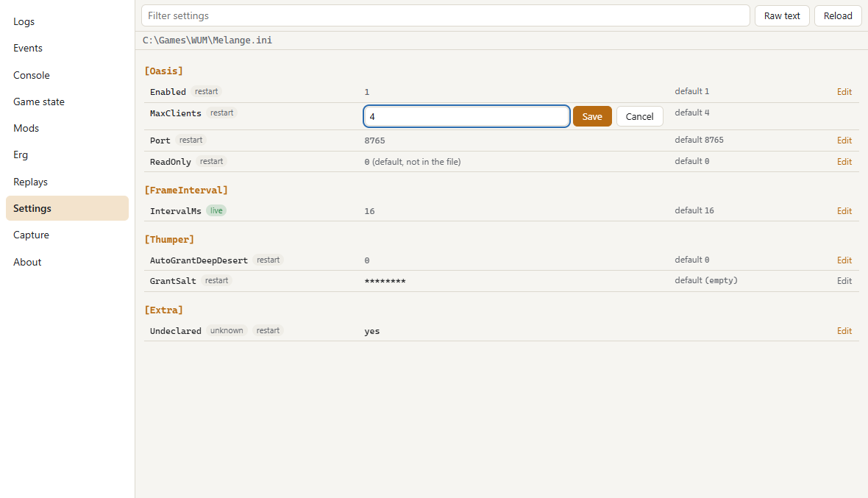Viewport: 868px width, 498px height.
Task: Click default 4 text for MaxClients
Action: [x=692, y=113]
